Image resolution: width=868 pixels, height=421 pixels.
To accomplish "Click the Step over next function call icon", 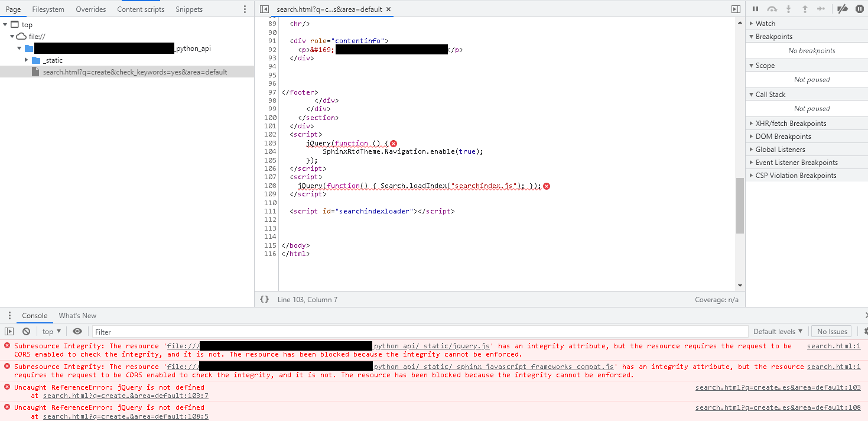I will pyautogui.click(x=772, y=9).
